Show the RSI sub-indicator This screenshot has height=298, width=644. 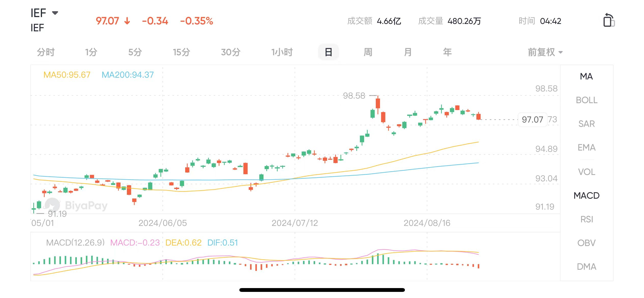click(586, 219)
